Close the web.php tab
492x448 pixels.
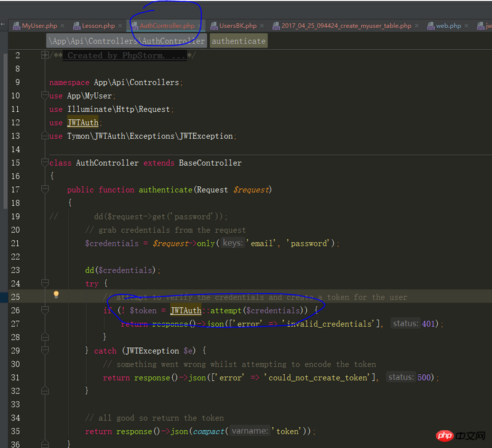[466, 26]
